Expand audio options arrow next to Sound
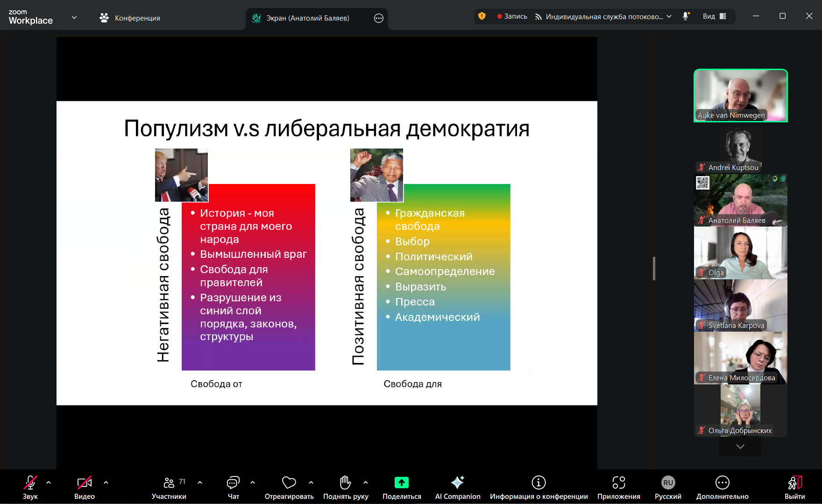 point(49,483)
